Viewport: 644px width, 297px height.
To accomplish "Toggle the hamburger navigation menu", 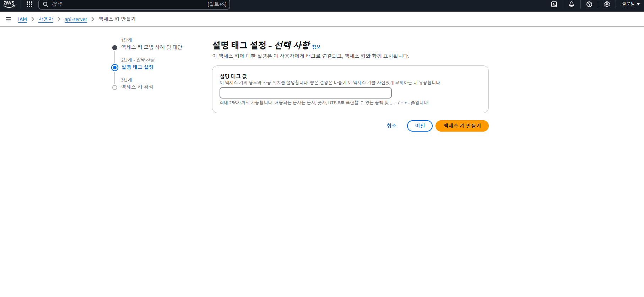I will coord(9,19).
